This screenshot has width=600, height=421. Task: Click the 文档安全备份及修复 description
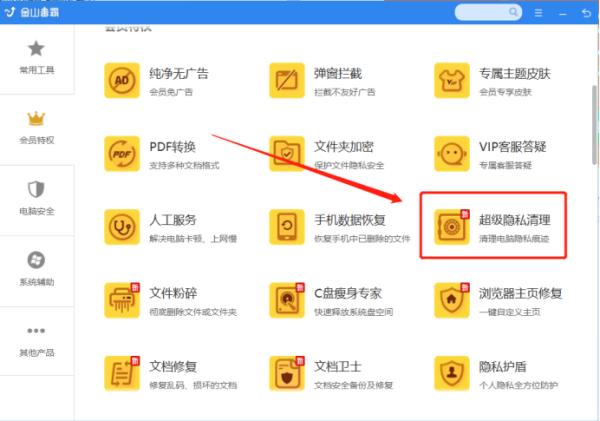click(354, 385)
